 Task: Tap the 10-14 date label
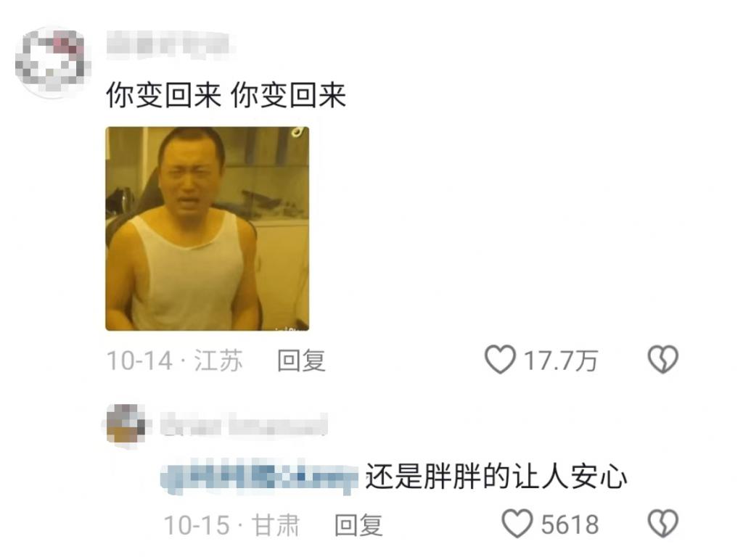point(139,361)
